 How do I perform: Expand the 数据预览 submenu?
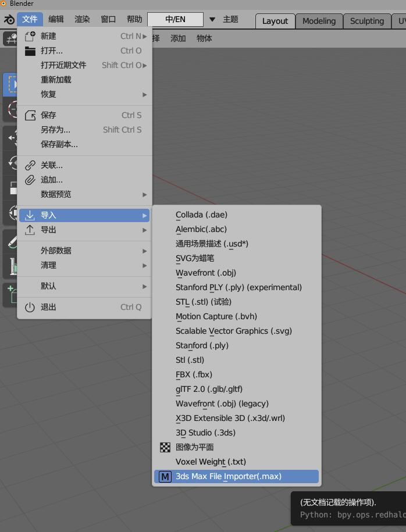point(84,194)
